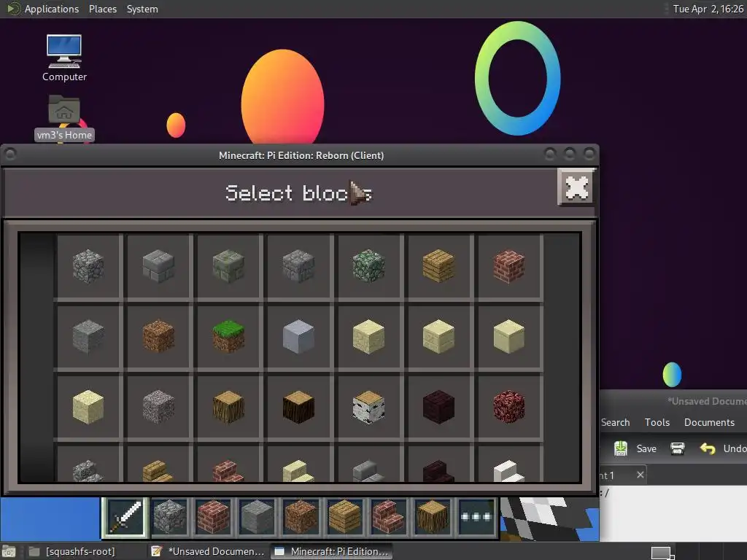Pick the oak log in the inventory grid
The width and height of the screenshot is (747, 560).
point(228,407)
